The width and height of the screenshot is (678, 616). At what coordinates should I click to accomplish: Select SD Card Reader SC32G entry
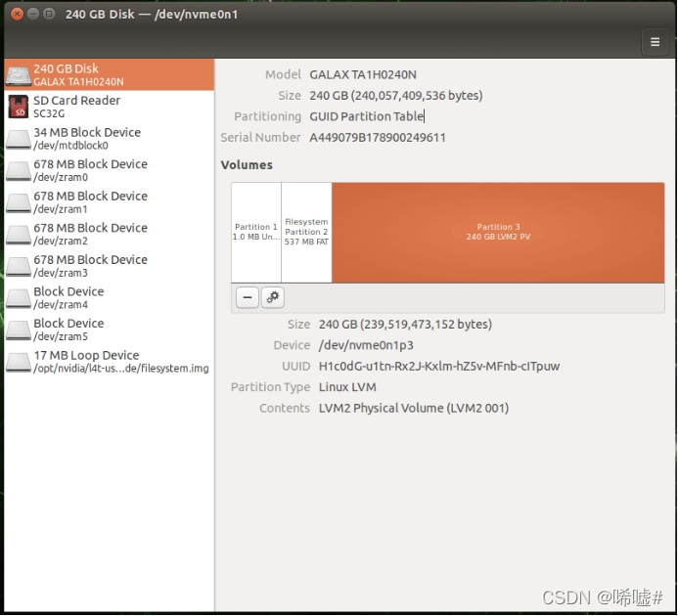[109, 107]
